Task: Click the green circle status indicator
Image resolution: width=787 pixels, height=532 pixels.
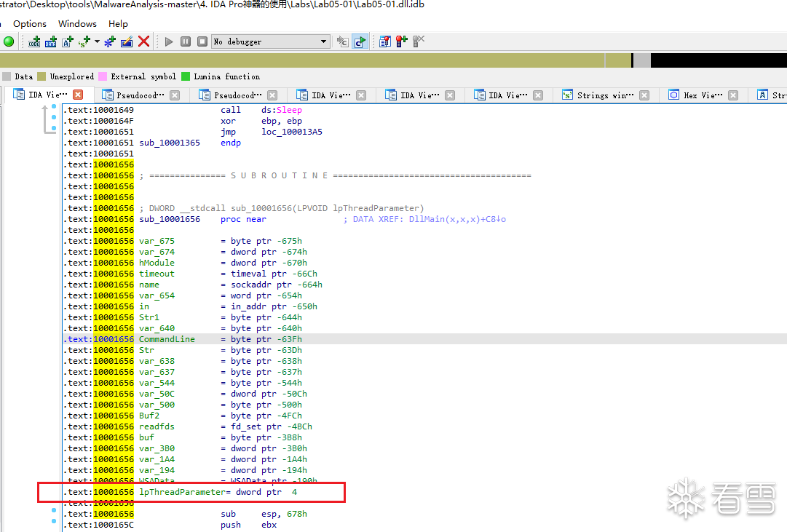Action: (9, 41)
